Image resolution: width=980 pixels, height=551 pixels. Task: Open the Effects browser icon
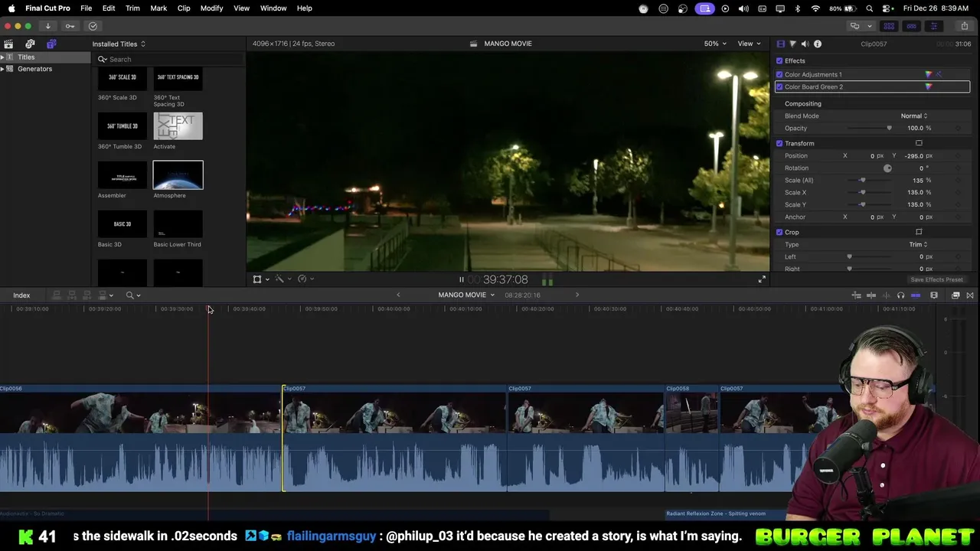[x=955, y=295]
